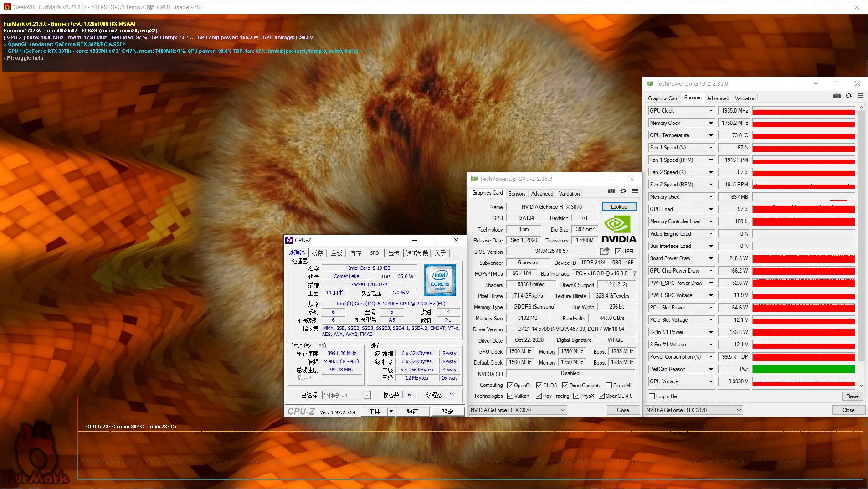Screen dimensions: 868x489
Task: Click the CPU-Z 工具 tools button
Action: coord(374,412)
